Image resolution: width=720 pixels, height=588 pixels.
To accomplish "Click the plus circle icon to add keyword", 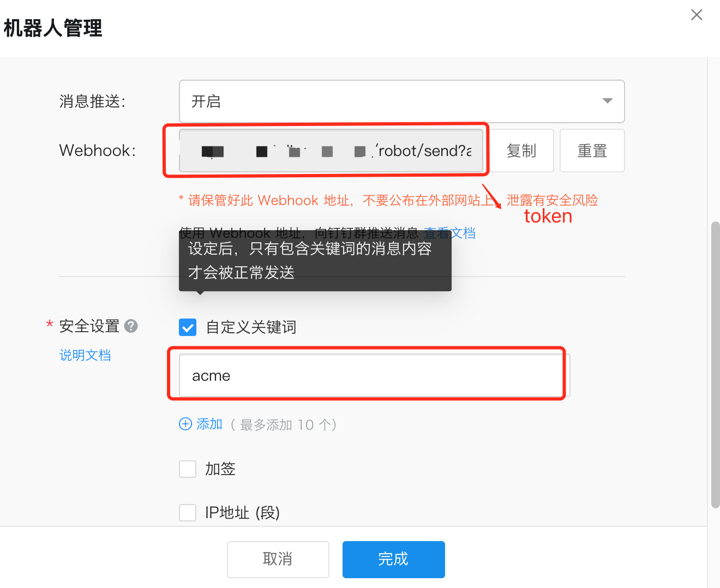I will point(185,424).
